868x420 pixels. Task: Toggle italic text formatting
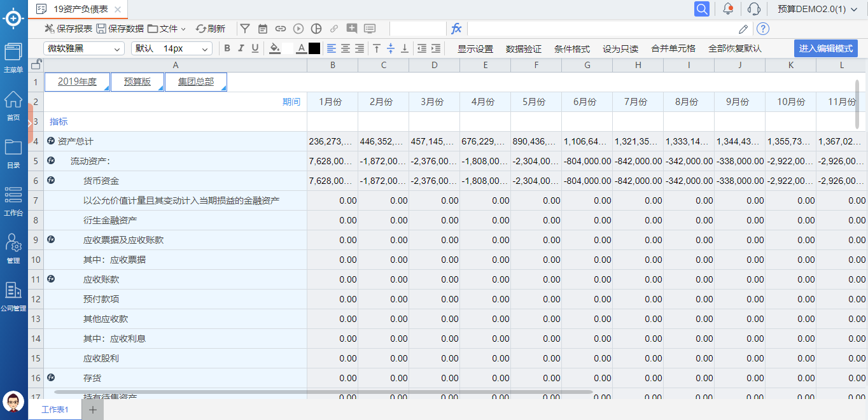point(241,48)
